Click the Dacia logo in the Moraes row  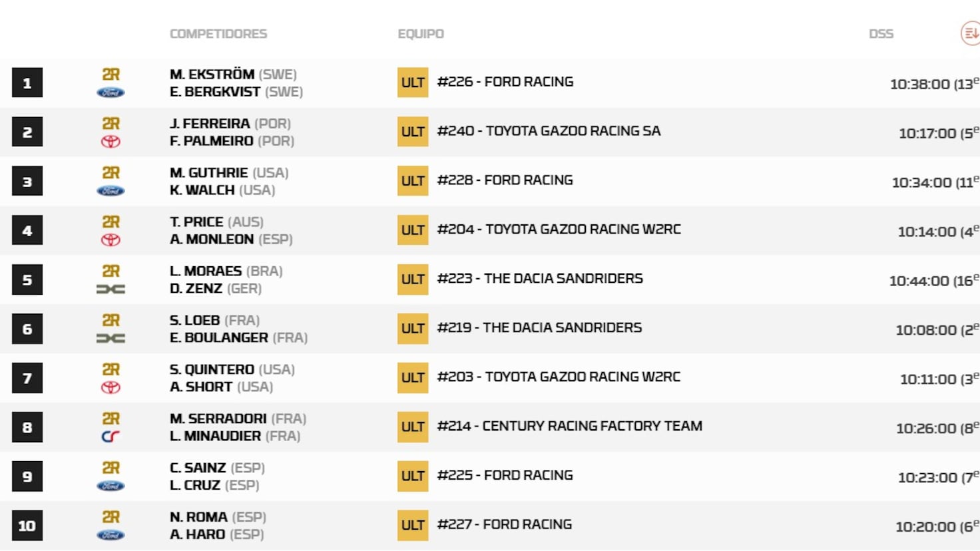[111, 289]
